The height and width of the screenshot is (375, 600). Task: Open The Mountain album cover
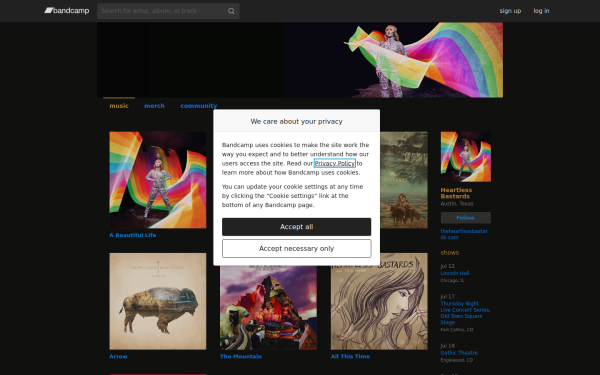click(268, 308)
